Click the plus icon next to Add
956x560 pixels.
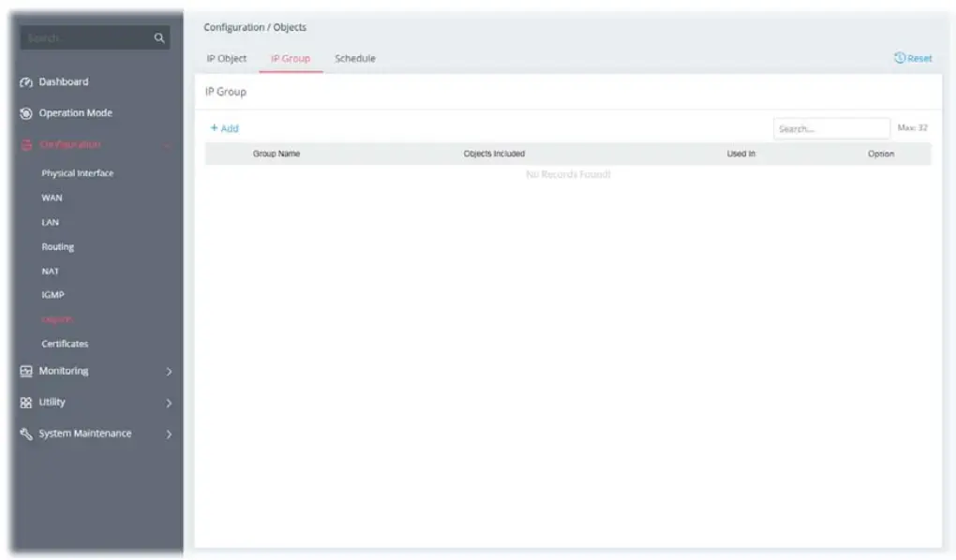coord(214,128)
